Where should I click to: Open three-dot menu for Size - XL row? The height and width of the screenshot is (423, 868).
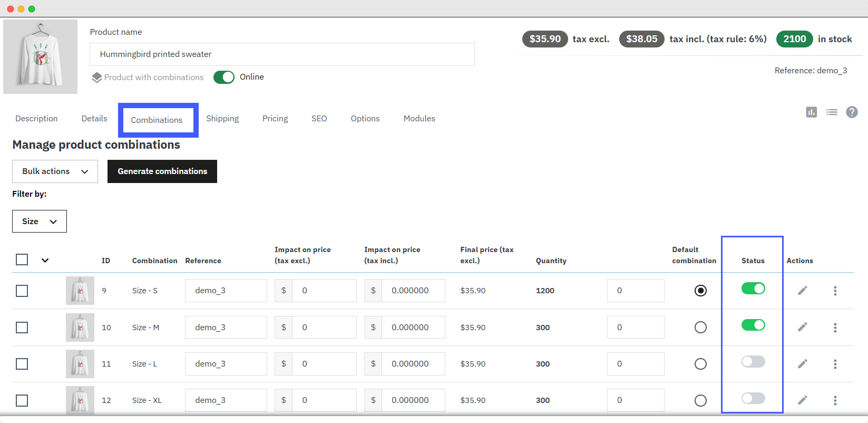click(x=835, y=400)
